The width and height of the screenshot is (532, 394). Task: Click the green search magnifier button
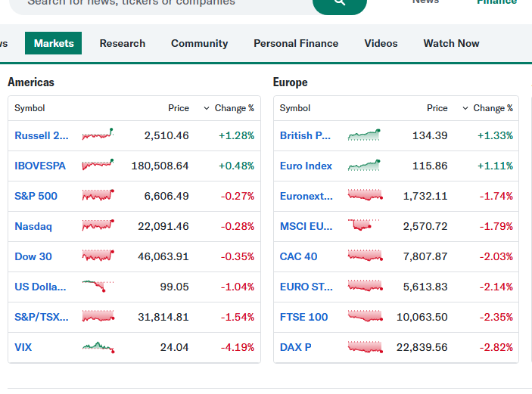(x=339, y=4)
